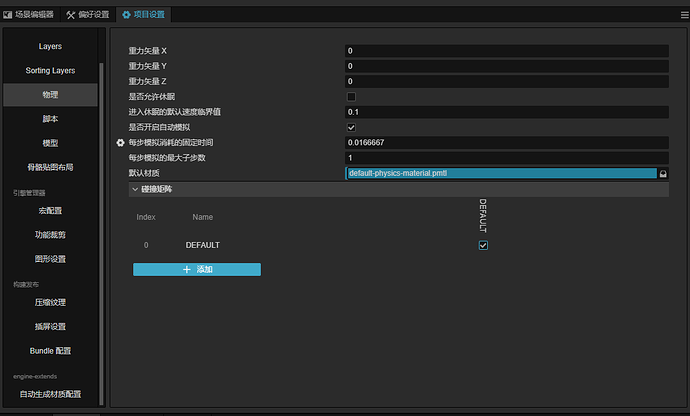Open the 模型 settings section
This screenshot has width=690, height=416.
(50, 143)
